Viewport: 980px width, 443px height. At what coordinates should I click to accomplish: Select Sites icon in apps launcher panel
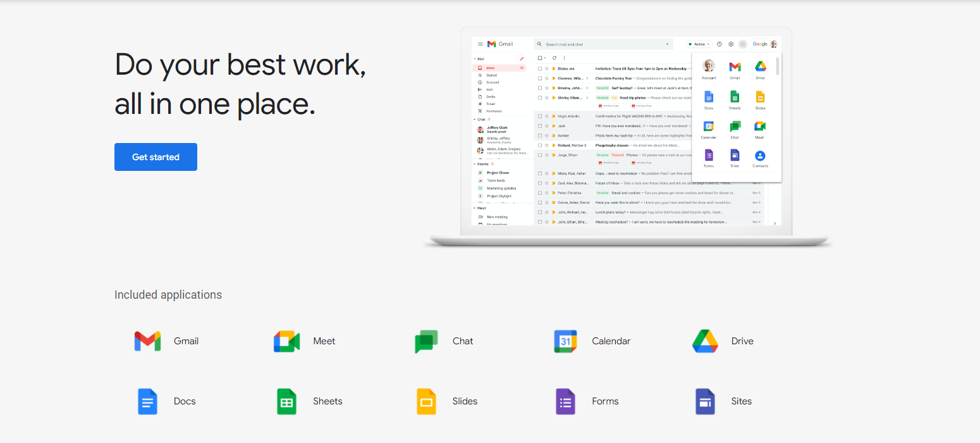coord(735,155)
